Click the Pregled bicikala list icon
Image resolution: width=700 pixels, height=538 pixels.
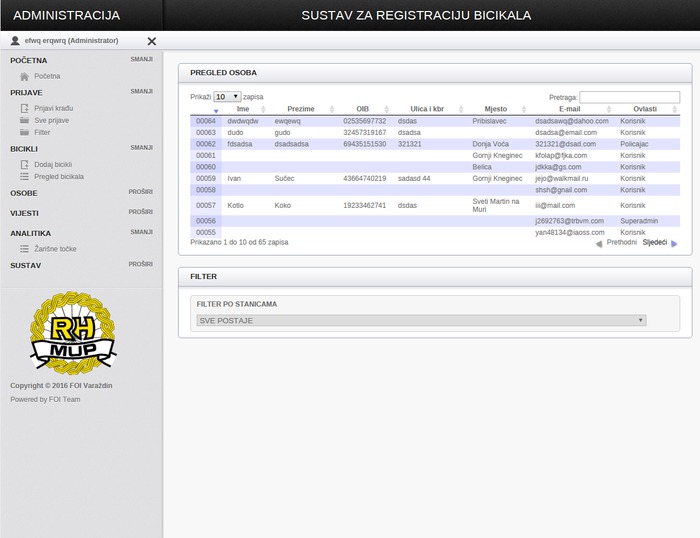click(x=24, y=176)
